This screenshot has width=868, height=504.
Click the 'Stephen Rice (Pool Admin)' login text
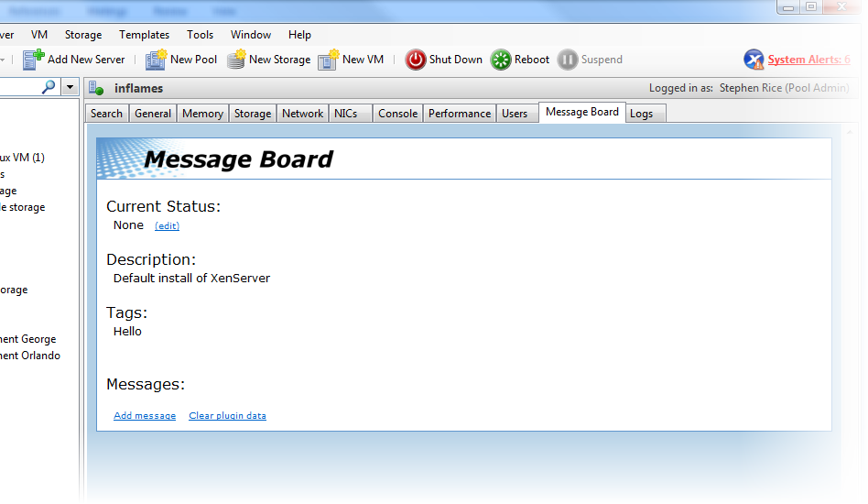784,88
